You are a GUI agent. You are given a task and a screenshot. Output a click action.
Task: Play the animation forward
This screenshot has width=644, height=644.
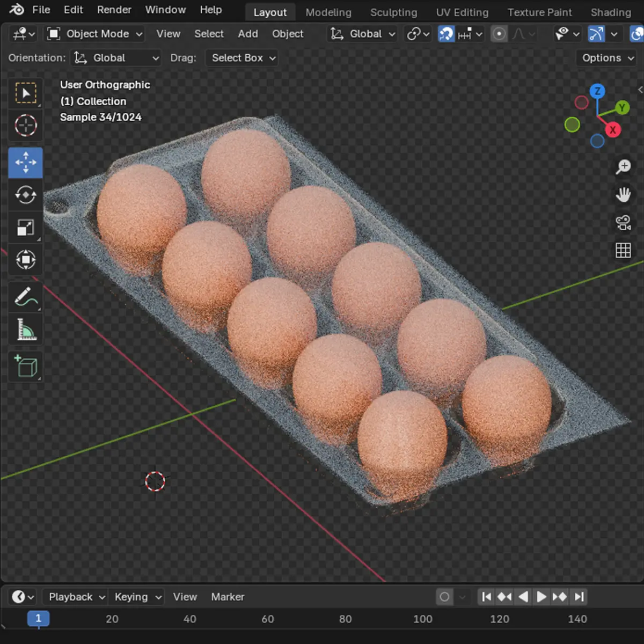541,597
